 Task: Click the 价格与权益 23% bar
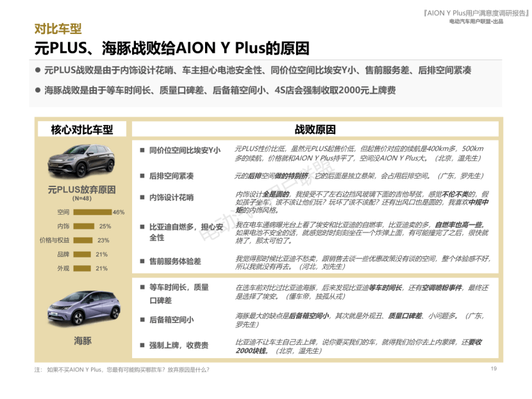(x=83, y=240)
